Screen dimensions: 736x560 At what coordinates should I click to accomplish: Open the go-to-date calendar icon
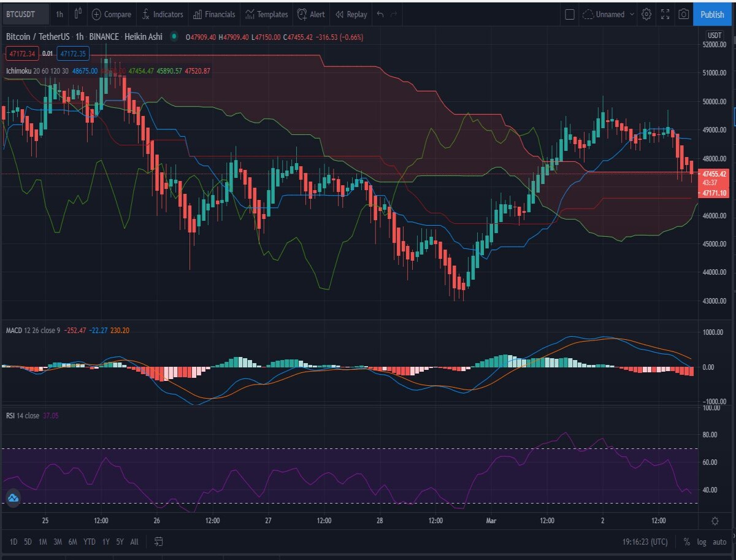[158, 542]
